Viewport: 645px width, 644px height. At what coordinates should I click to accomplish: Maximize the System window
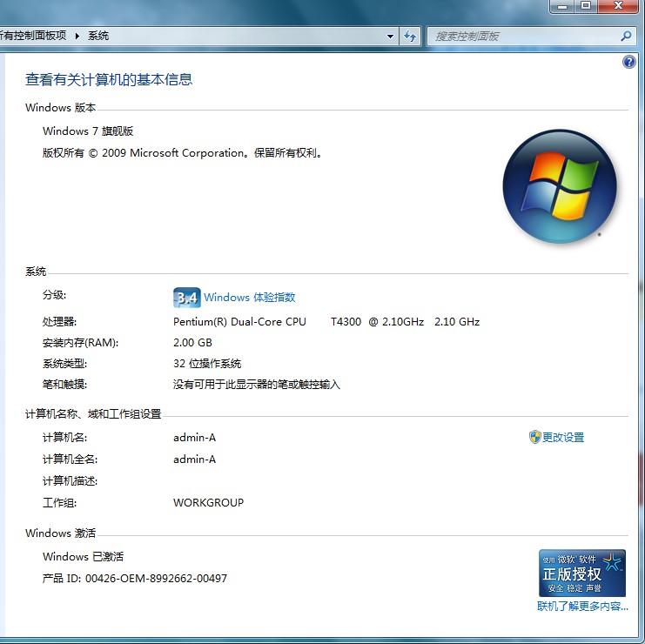coord(586,6)
